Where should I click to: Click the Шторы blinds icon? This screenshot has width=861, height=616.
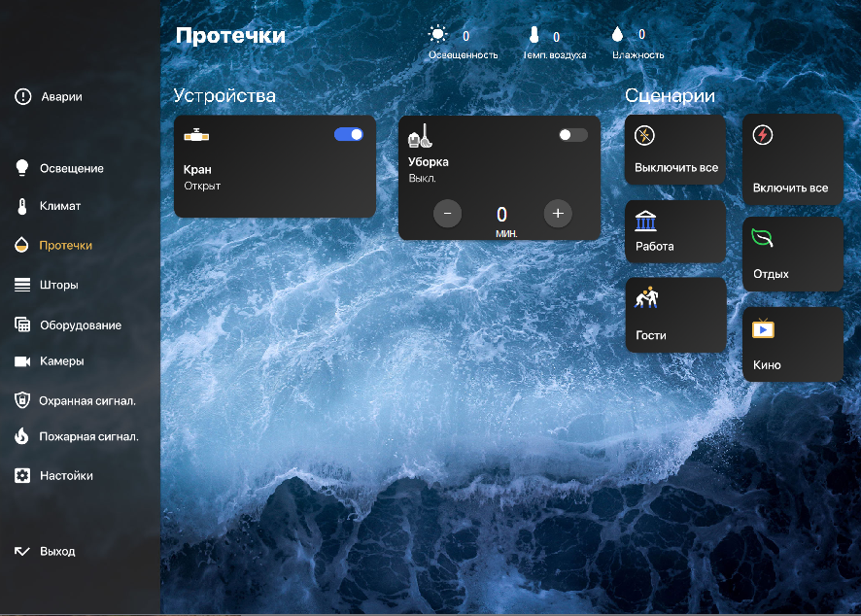22,285
